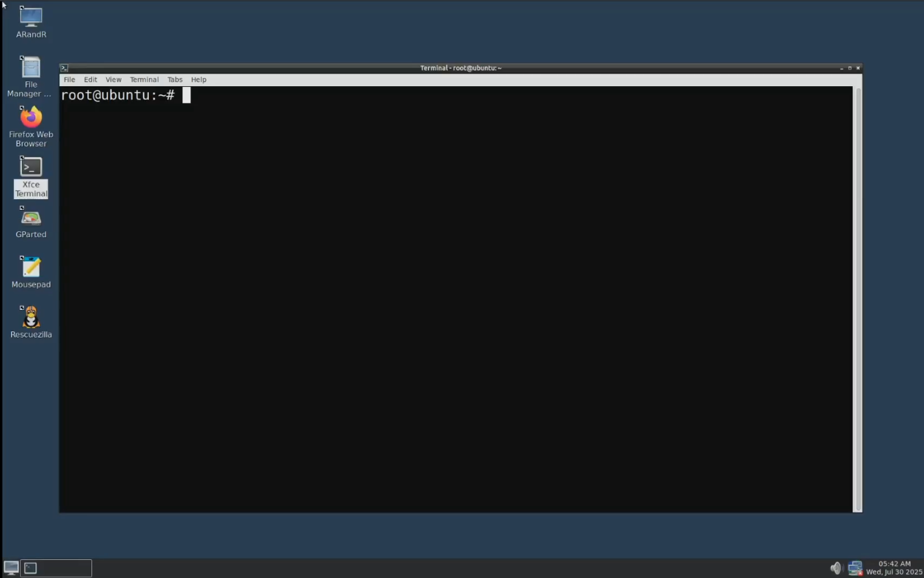Open the View menu
This screenshot has height=578, width=924.
point(113,80)
